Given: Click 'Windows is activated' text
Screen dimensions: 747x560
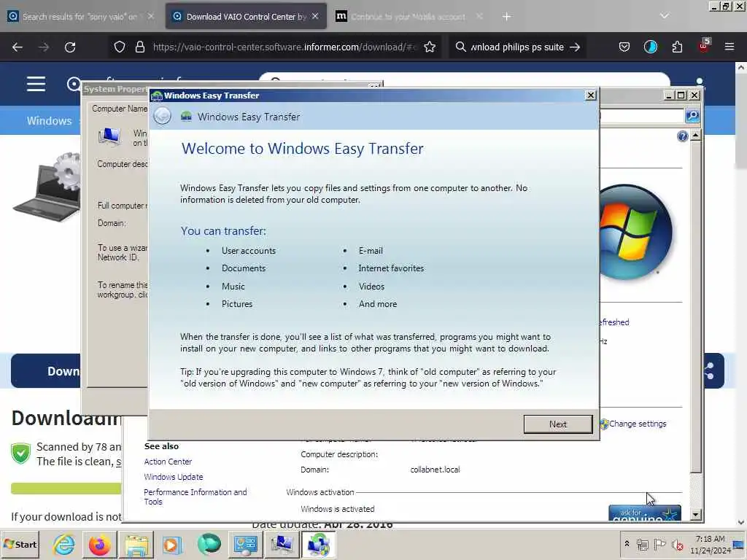Looking at the screenshot, I should pos(337,508).
